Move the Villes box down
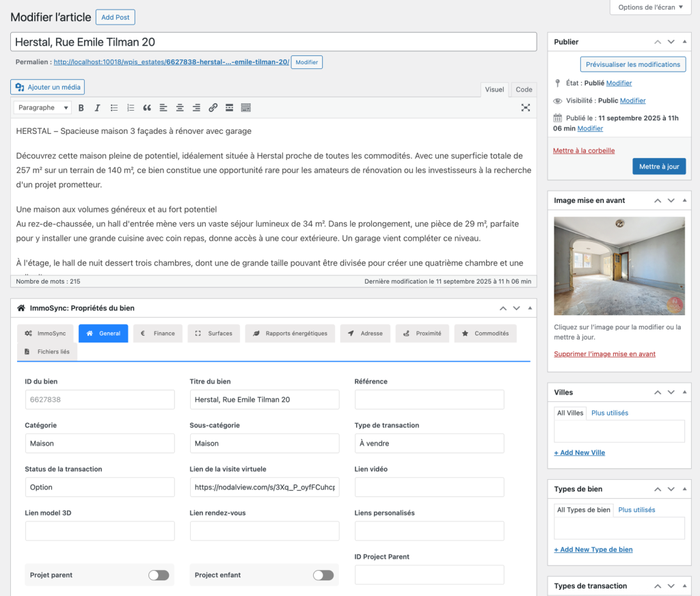Viewport: 700px width, 596px height. (x=671, y=392)
